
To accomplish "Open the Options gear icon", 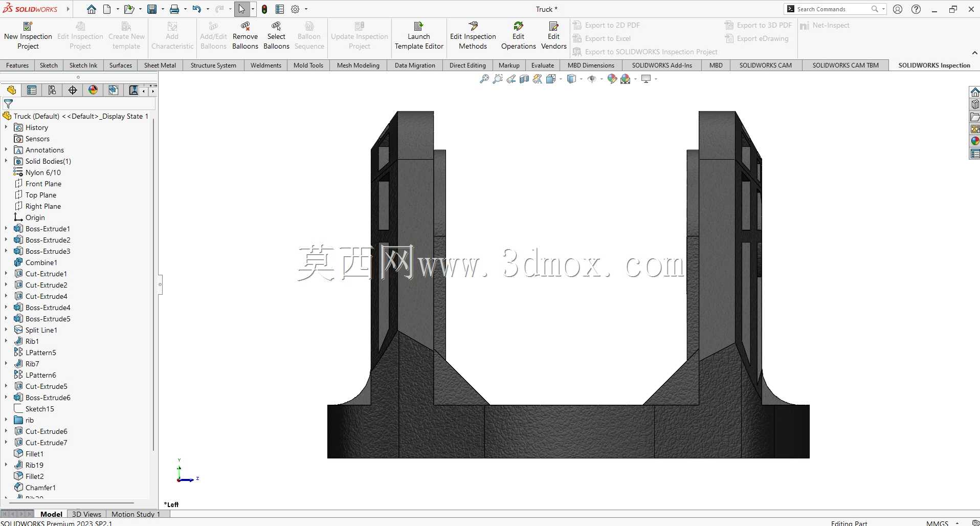I will point(295,9).
